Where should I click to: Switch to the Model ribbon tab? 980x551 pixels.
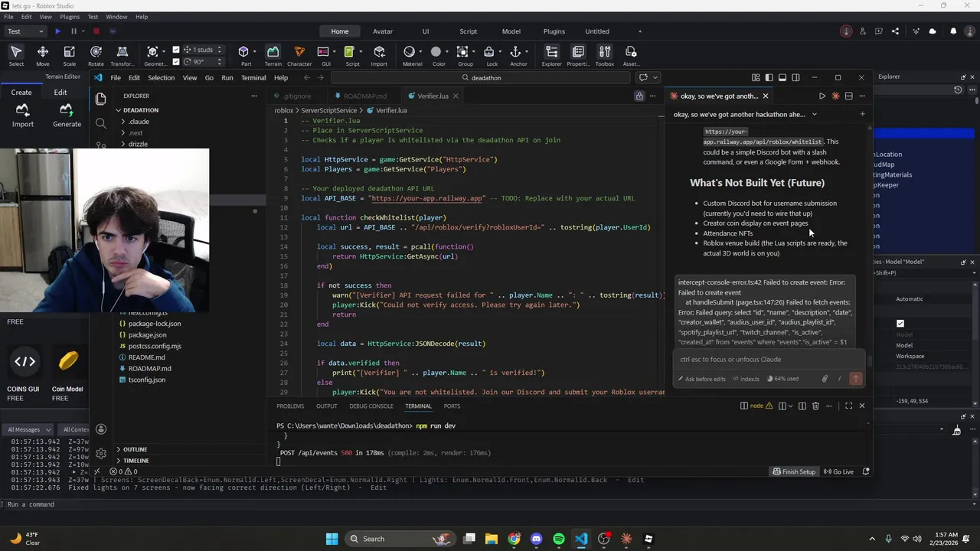point(511,31)
